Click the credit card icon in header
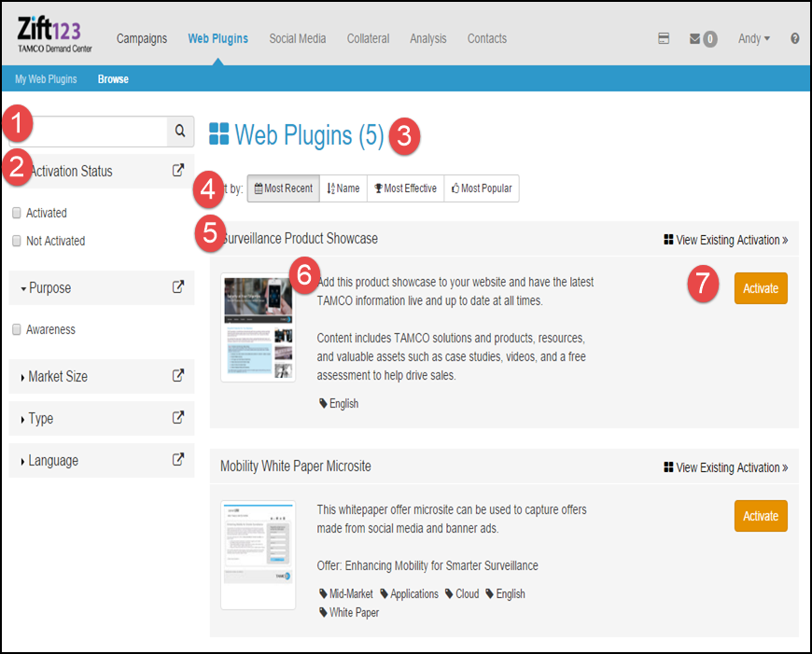This screenshot has height=654, width=812. 664,39
